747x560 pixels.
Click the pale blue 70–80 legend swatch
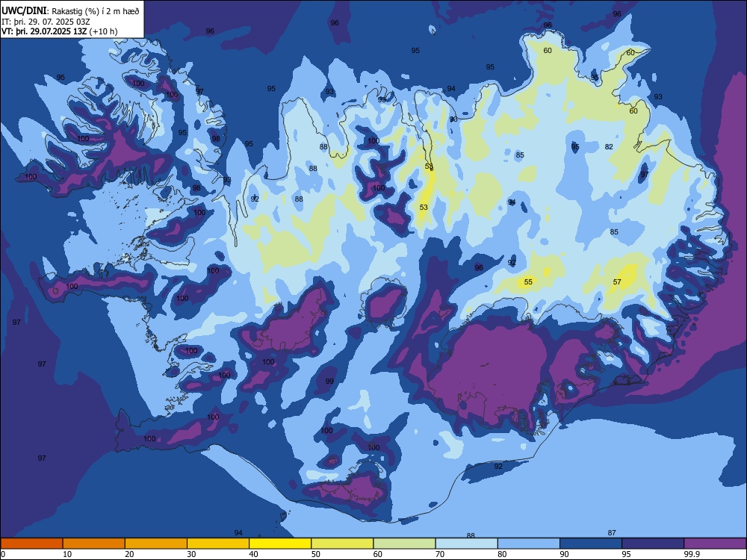click(467, 544)
